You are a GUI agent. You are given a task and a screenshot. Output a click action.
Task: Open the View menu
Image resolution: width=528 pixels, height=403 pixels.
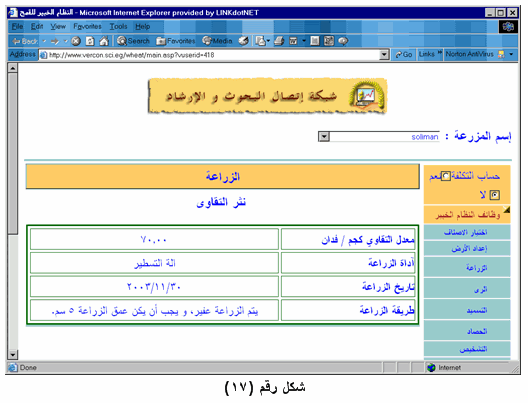(x=58, y=27)
